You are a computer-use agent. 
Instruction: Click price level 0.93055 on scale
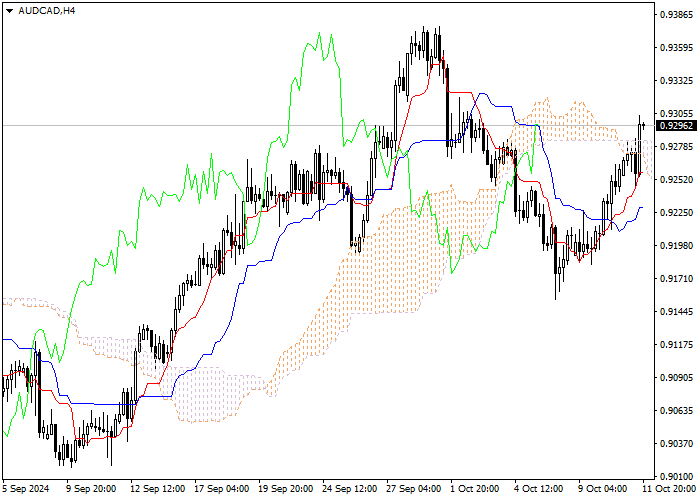[677, 114]
